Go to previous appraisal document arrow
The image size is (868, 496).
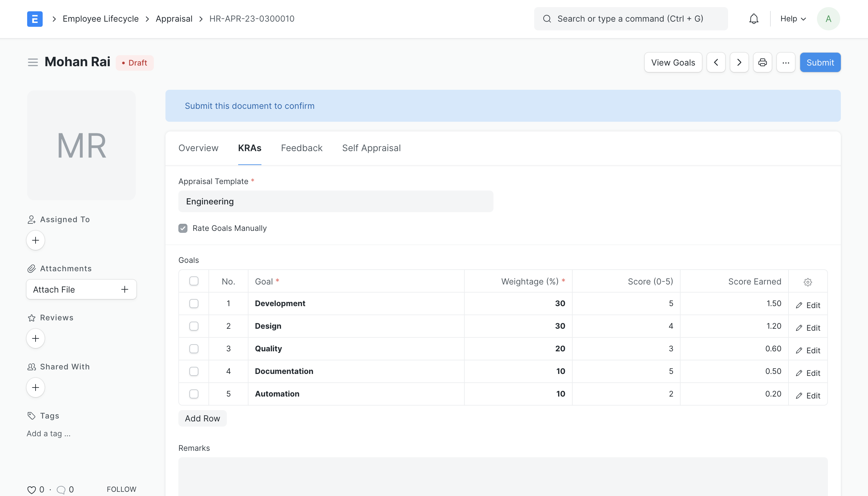coord(715,62)
